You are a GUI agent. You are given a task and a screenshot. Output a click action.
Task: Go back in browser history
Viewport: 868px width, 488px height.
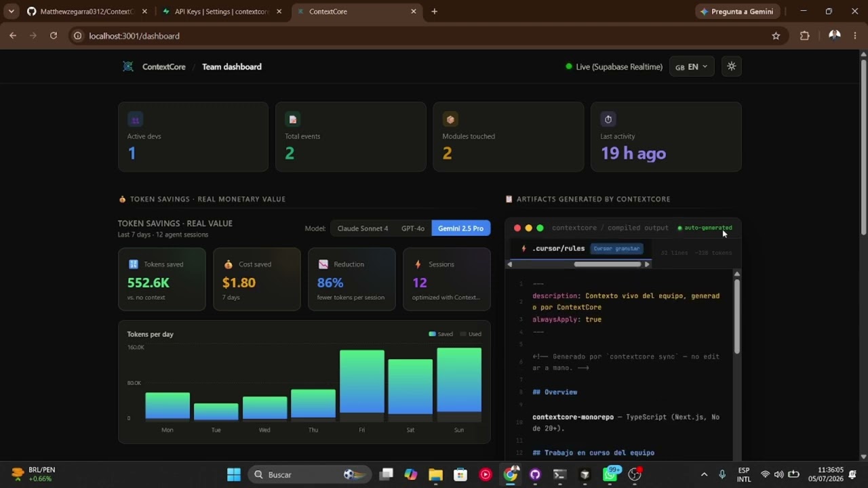13,36
